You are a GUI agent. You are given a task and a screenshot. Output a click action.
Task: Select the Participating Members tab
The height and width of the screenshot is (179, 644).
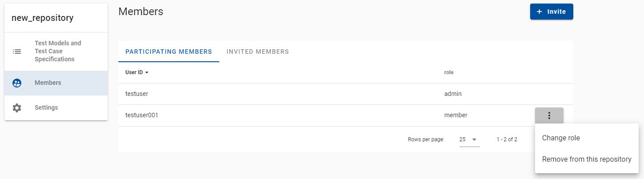point(169,52)
